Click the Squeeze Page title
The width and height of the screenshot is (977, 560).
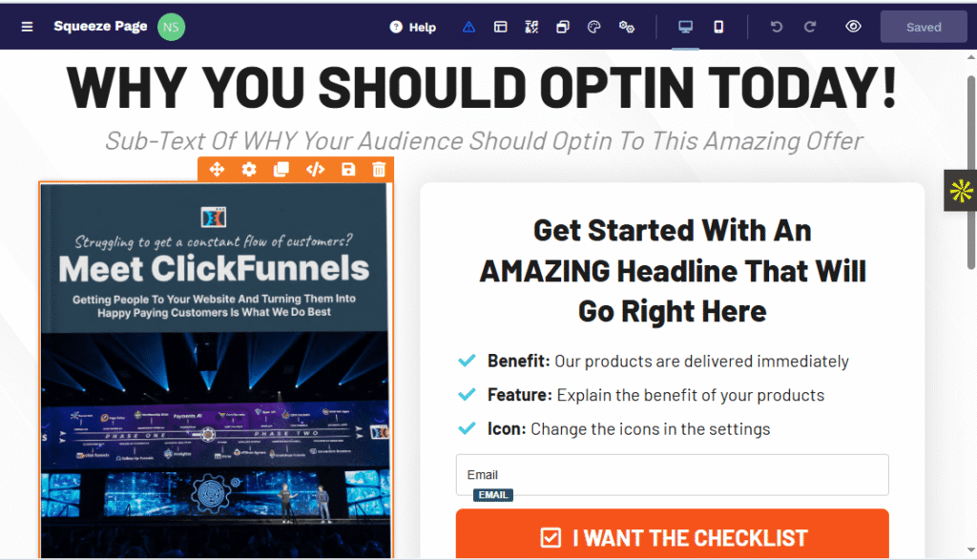(x=100, y=26)
